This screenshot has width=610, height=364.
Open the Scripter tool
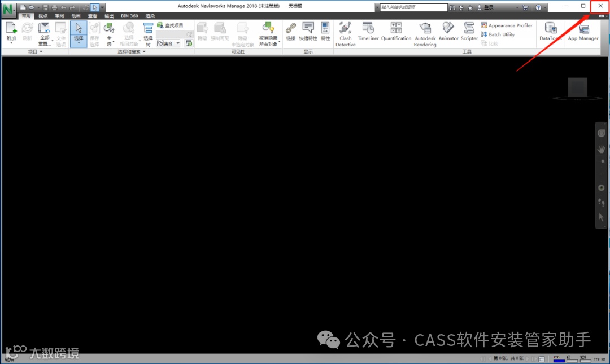pyautogui.click(x=469, y=32)
